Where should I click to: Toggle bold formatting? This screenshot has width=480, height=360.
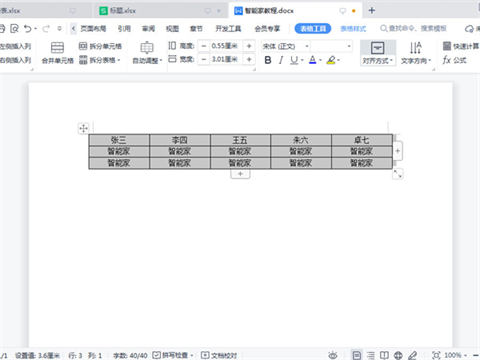[268, 60]
